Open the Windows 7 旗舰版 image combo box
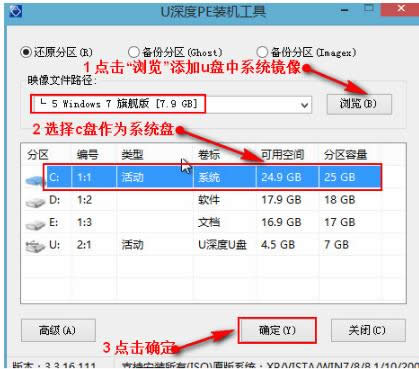Screen dimensions: 419x369 171,105
